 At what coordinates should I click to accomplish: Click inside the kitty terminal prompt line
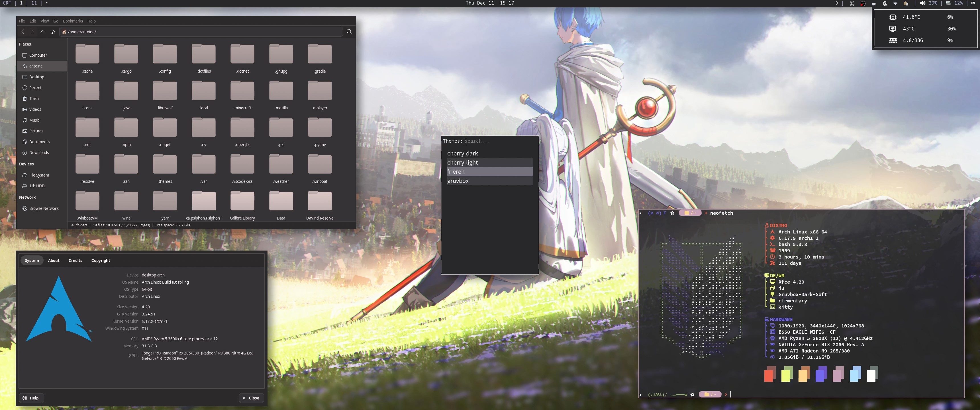801,395
